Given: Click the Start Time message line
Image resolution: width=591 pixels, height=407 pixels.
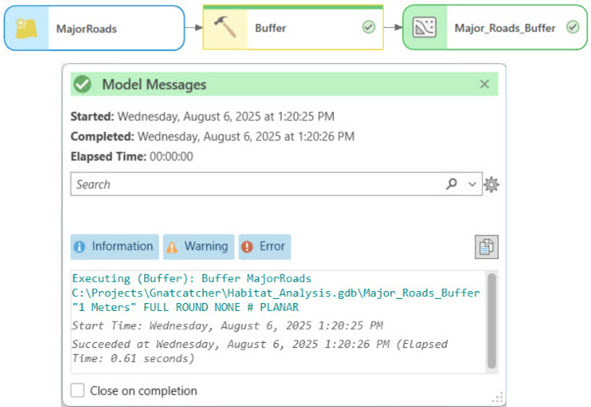Looking at the screenshot, I should (x=227, y=326).
